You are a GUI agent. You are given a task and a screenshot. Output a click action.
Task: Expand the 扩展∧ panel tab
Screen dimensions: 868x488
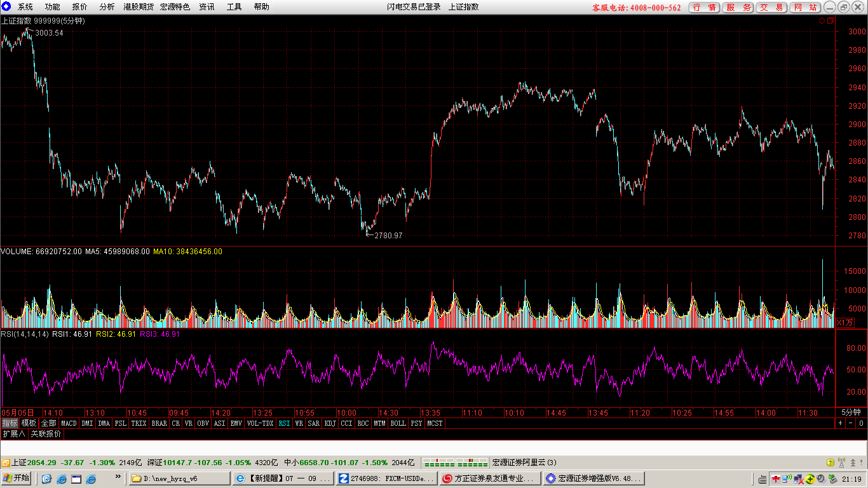point(13,434)
